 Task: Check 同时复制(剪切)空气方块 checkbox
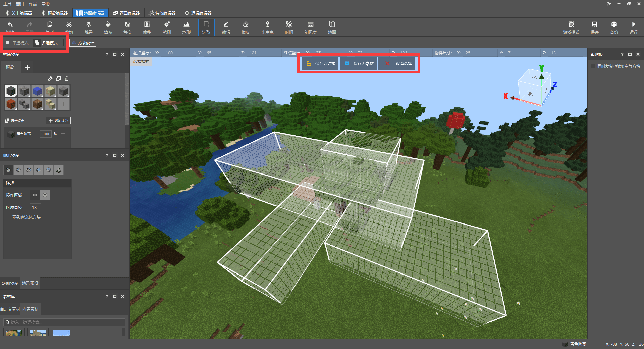pos(593,66)
